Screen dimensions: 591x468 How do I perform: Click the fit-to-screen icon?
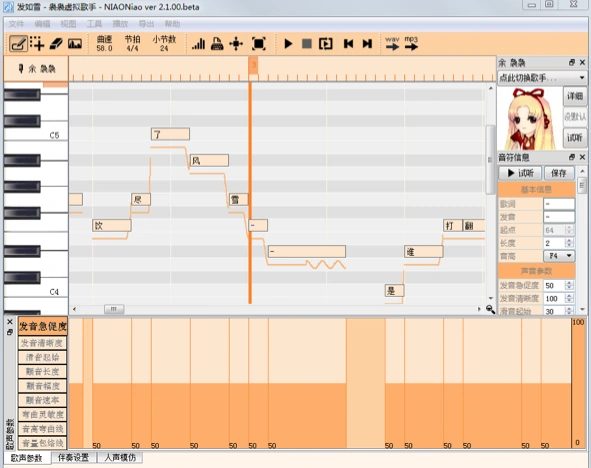tap(259, 44)
